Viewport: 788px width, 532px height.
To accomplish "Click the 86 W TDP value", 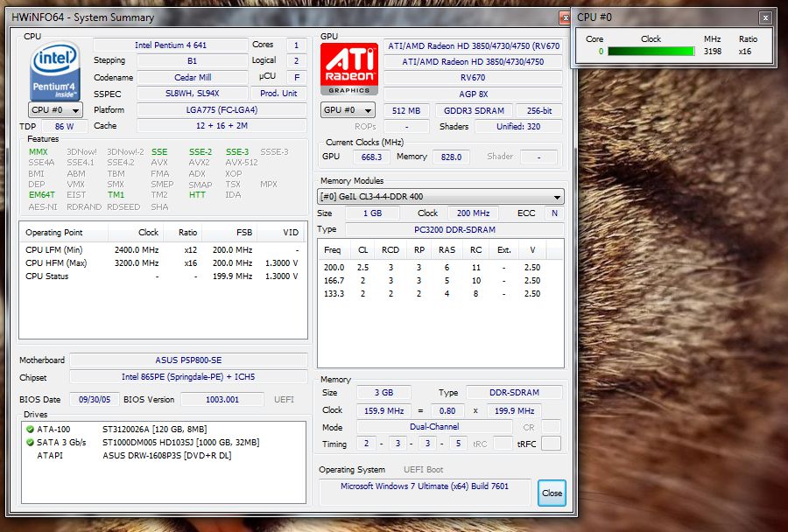I will click(64, 126).
